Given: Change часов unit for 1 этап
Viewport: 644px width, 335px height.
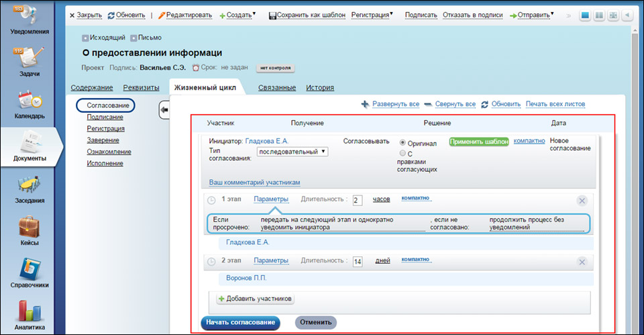Looking at the screenshot, I should click(381, 199).
